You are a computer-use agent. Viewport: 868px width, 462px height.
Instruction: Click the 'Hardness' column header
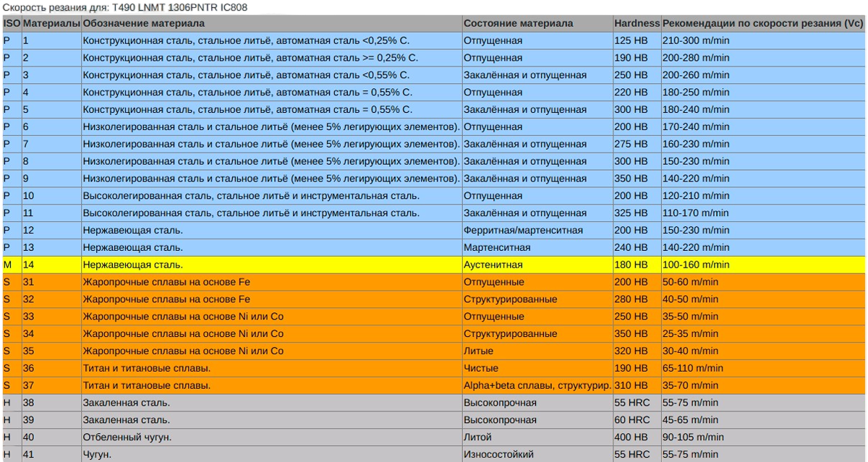(637, 23)
